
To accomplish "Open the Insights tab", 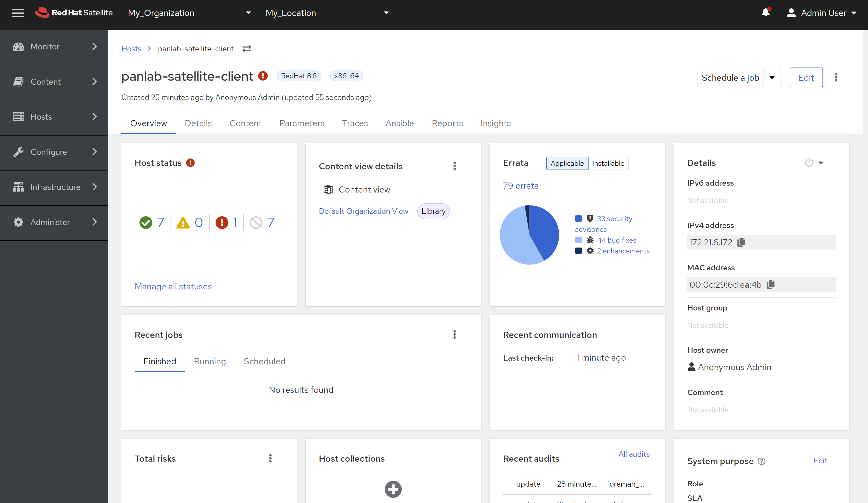I will tap(495, 123).
